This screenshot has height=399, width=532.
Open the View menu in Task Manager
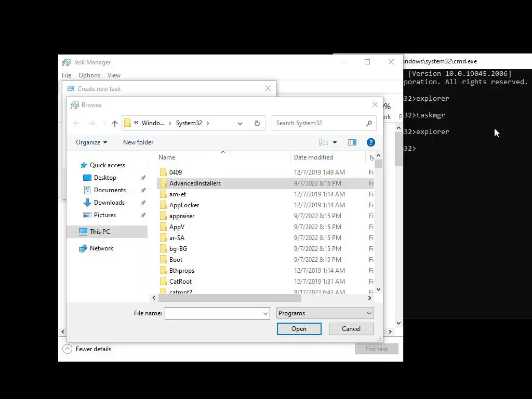tap(114, 75)
